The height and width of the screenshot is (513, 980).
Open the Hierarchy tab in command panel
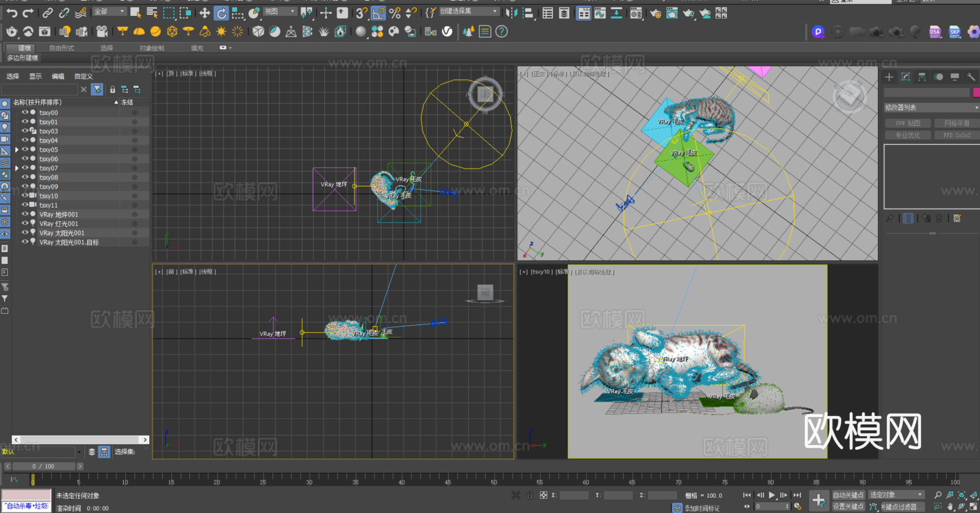922,77
